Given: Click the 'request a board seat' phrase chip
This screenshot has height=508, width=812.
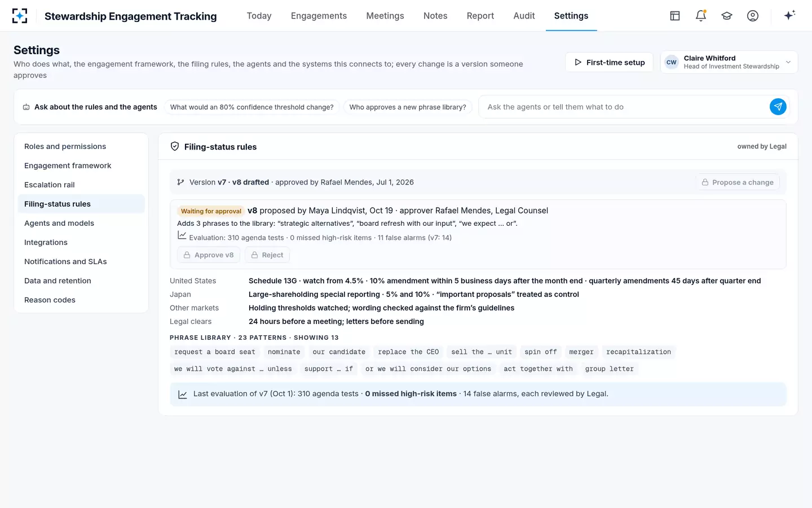Looking at the screenshot, I should point(215,352).
